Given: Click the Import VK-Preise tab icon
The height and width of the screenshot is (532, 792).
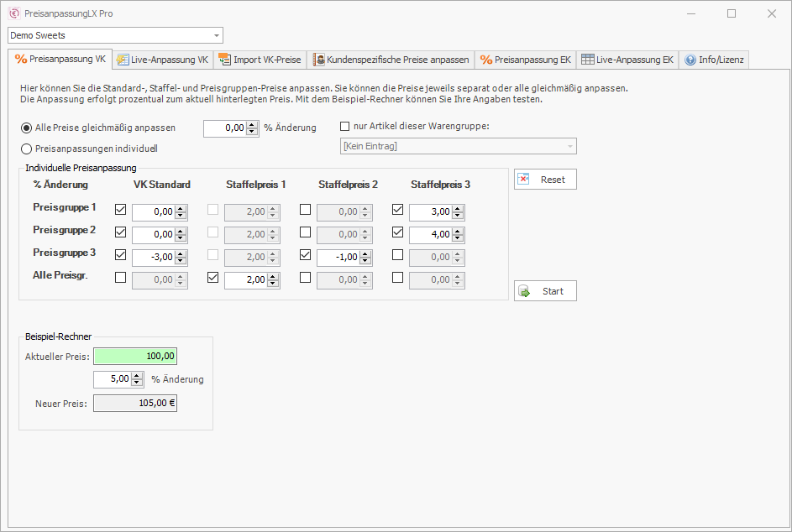Looking at the screenshot, I should pos(224,60).
